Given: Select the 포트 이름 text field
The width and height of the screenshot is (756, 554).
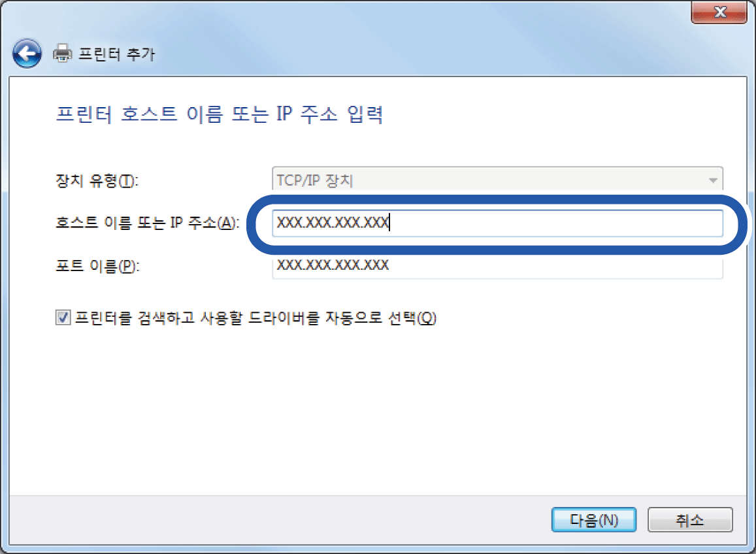Looking at the screenshot, I should [497, 266].
